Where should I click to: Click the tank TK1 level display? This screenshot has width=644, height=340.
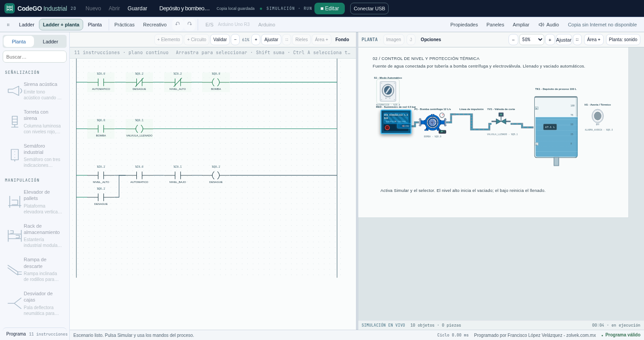point(550,127)
